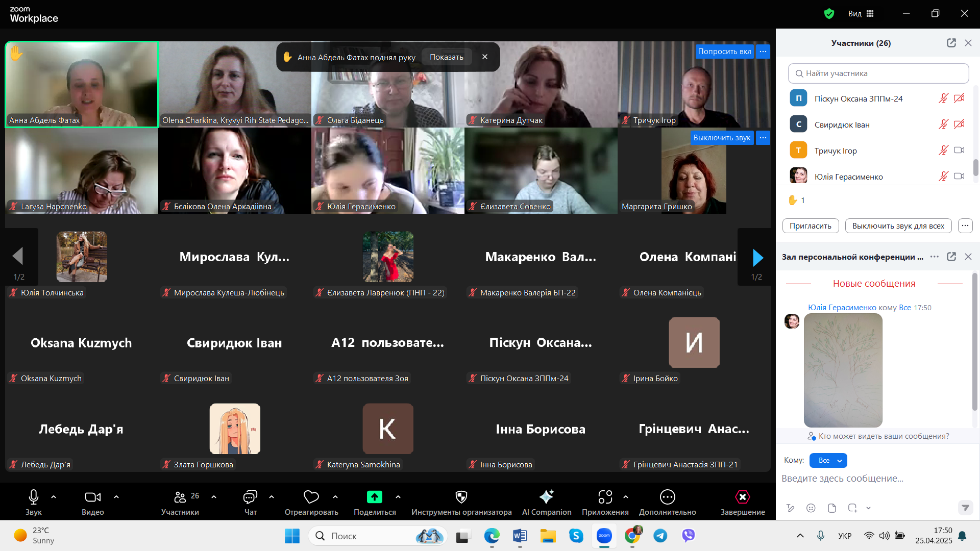Open the 'Все' recipient dropdown

pos(828,460)
